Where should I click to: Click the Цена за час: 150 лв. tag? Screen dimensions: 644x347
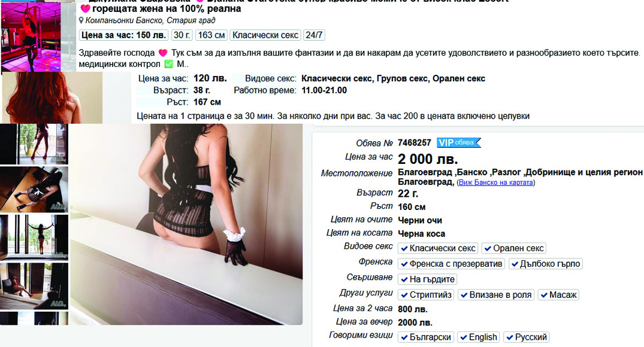[x=123, y=35]
